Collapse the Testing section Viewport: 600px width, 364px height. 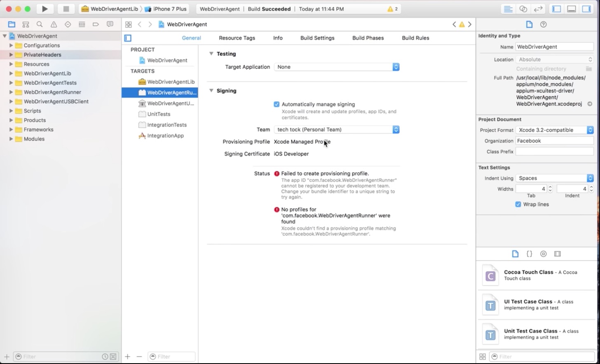(x=211, y=54)
